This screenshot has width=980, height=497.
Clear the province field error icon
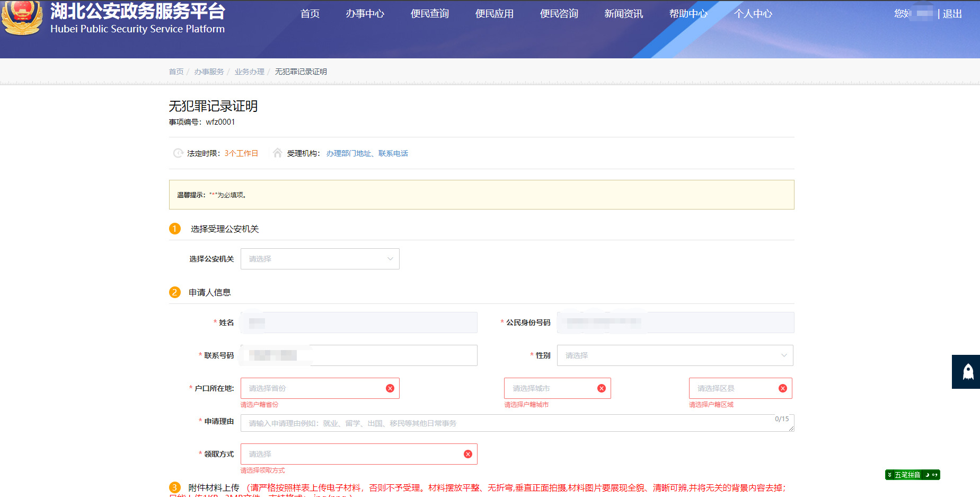click(x=390, y=388)
